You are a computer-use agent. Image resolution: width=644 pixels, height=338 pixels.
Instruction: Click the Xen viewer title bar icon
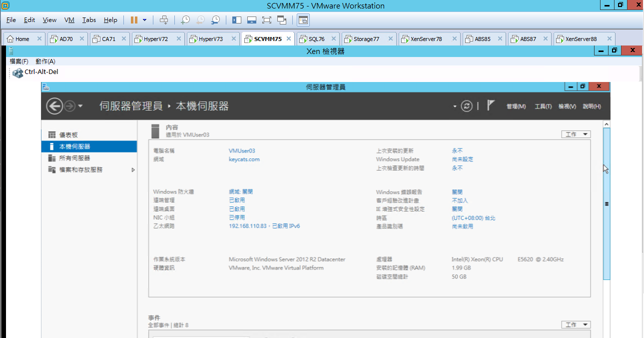pos(11,51)
